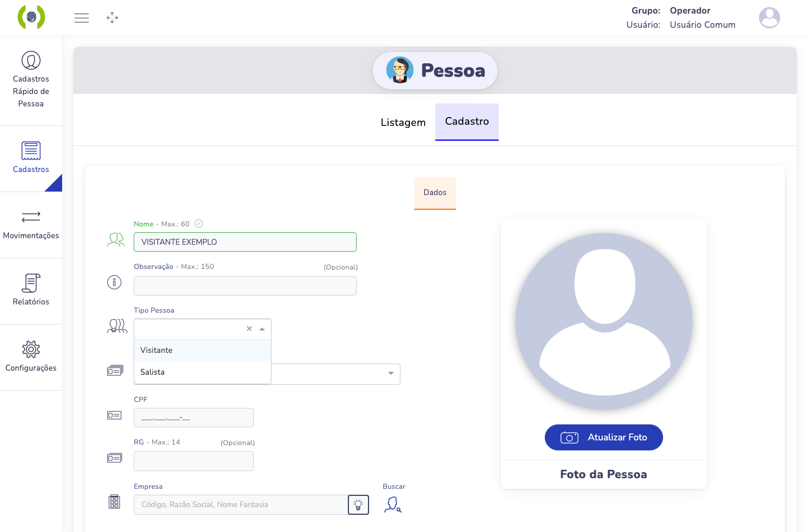Open Relatórios in the sidebar

[x=31, y=290]
